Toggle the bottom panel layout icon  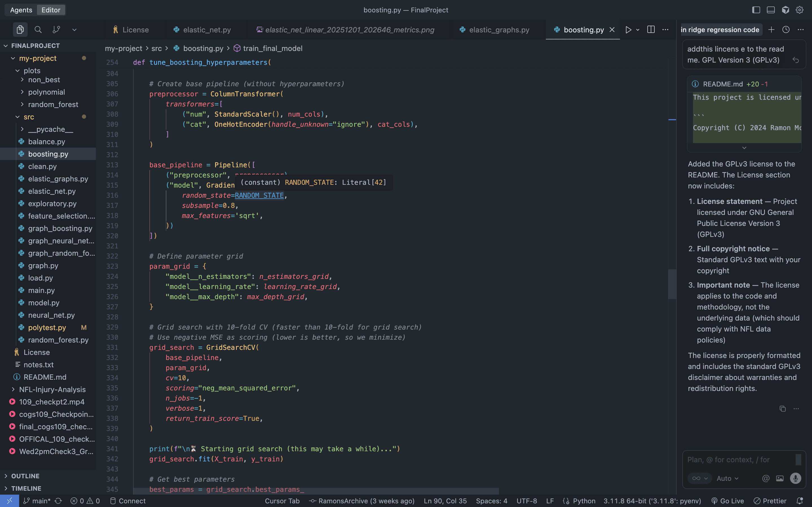coord(771,10)
